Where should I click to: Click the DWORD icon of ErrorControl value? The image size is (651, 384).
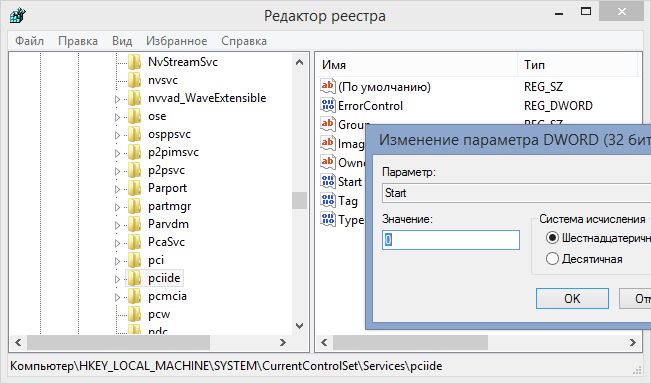tap(328, 105)
